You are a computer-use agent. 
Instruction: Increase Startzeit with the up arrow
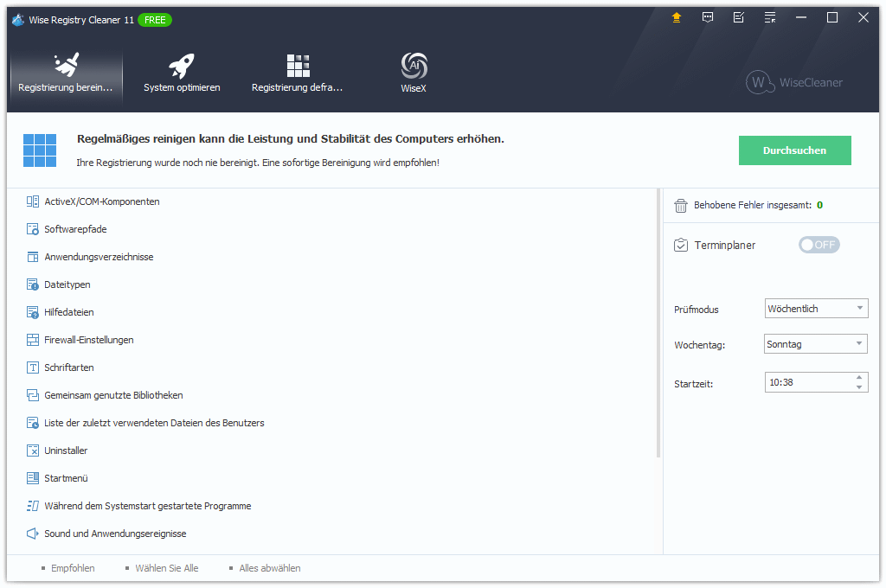[858, 377]
